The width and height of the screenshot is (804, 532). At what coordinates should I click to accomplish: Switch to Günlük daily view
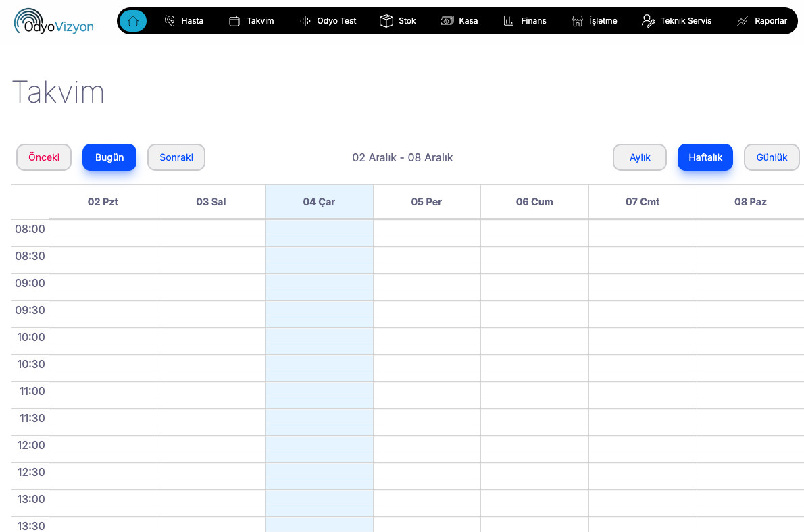pos(772,157)
